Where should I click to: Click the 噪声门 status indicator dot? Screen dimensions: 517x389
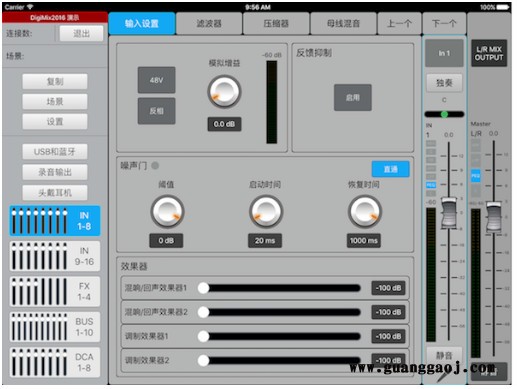tap(155, 165)
